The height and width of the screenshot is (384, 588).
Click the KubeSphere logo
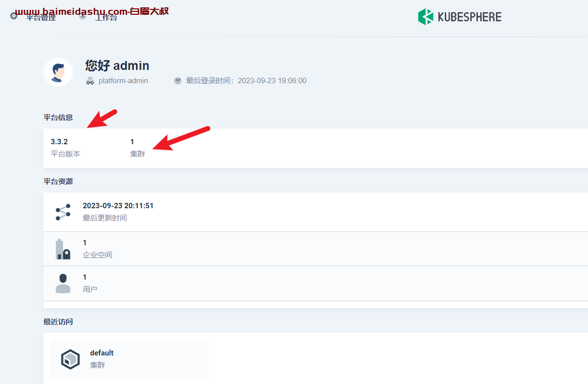(x=460, y=17)
